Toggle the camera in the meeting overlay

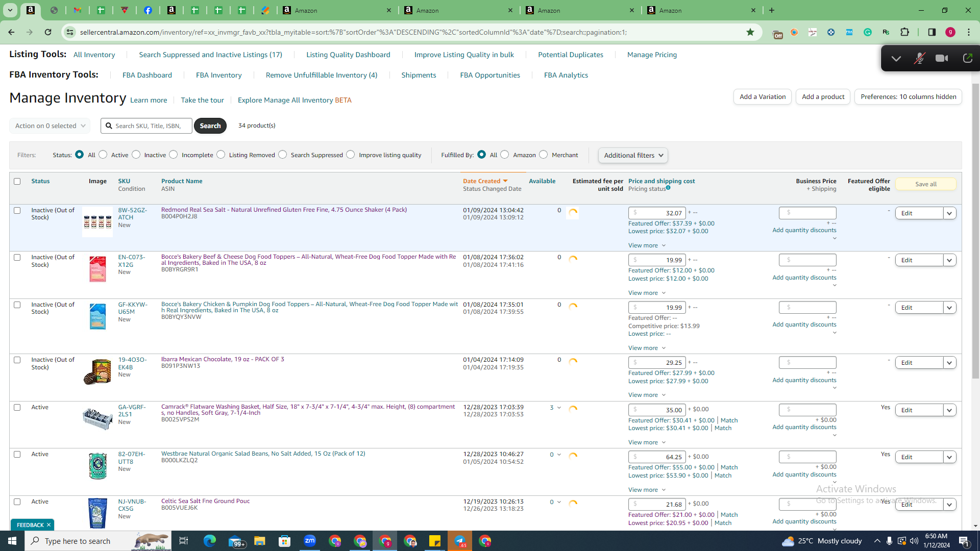pyautogui.click(x=942, y=58)
